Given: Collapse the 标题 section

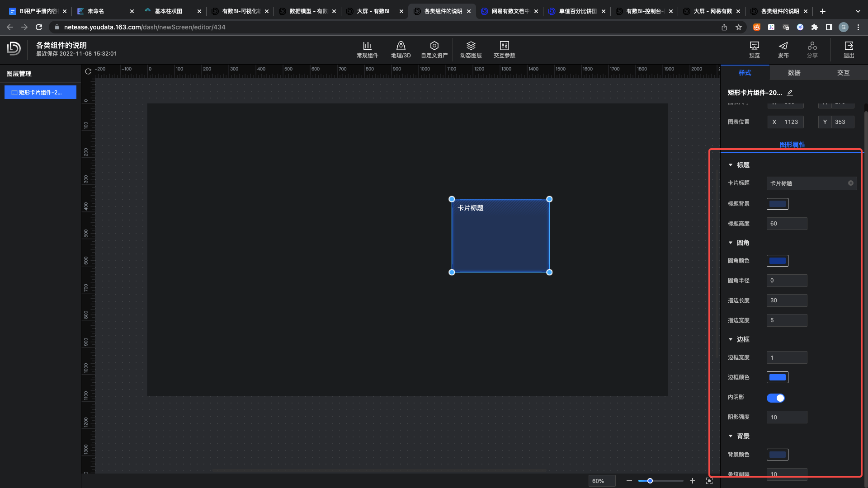Looking at the screenshot, I should tap(731, 165).
